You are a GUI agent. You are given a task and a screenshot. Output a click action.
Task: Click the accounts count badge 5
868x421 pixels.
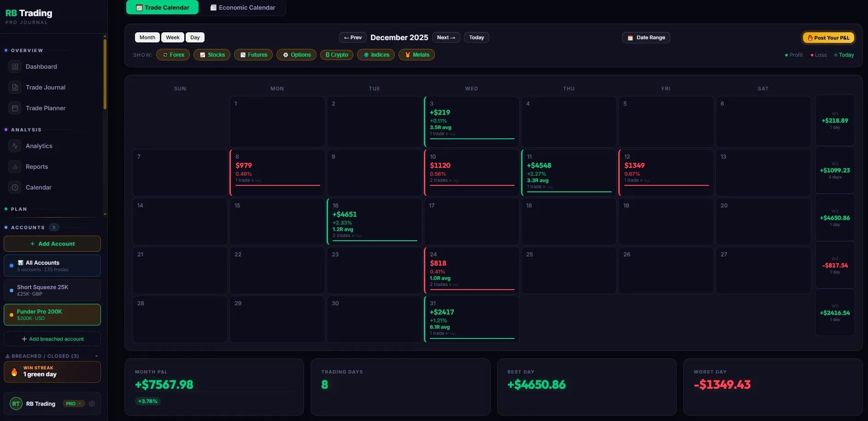coord(54,227)
